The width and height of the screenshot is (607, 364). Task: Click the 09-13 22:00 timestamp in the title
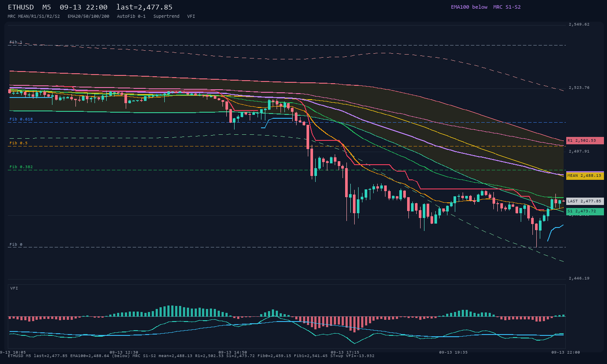pyautogui.click(x=84, y=7)
